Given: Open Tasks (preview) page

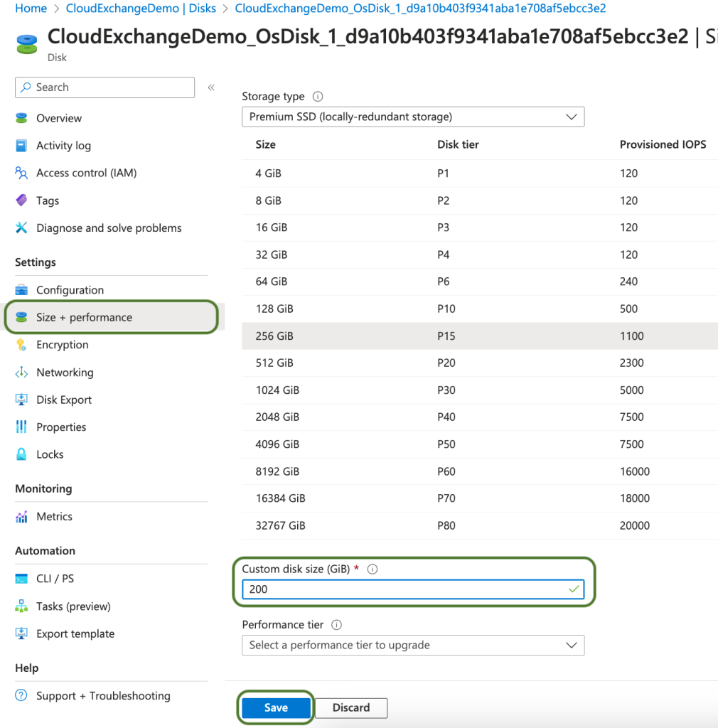Looking at the screenshot, I should pyautogui.click(x=73, y=606).
